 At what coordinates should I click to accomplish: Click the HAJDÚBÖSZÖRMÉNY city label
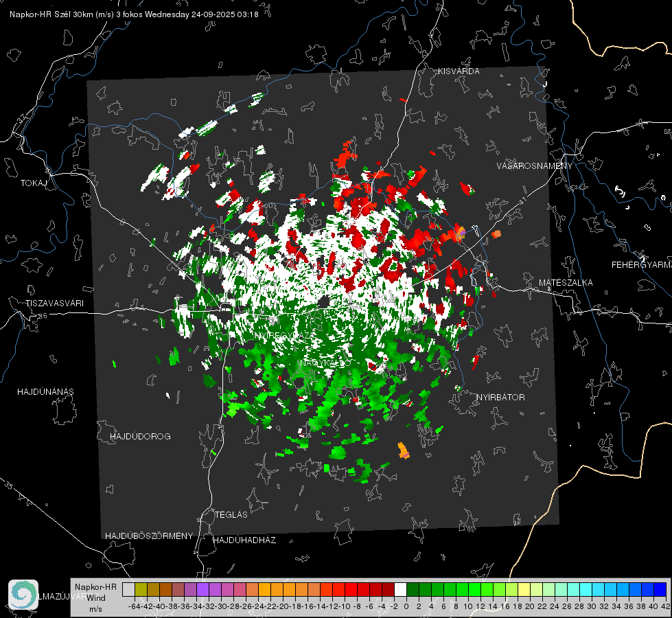(x=149, y=536)
